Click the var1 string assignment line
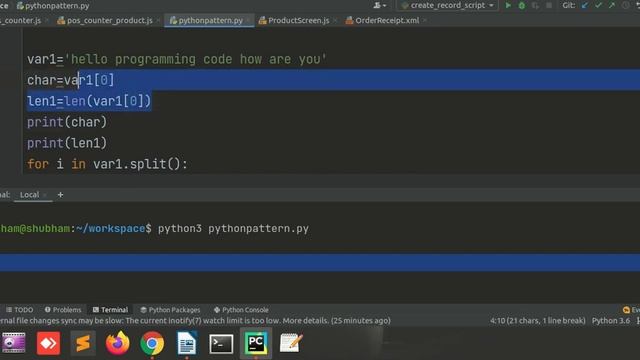The image size is (640, 360). [177, 60]
